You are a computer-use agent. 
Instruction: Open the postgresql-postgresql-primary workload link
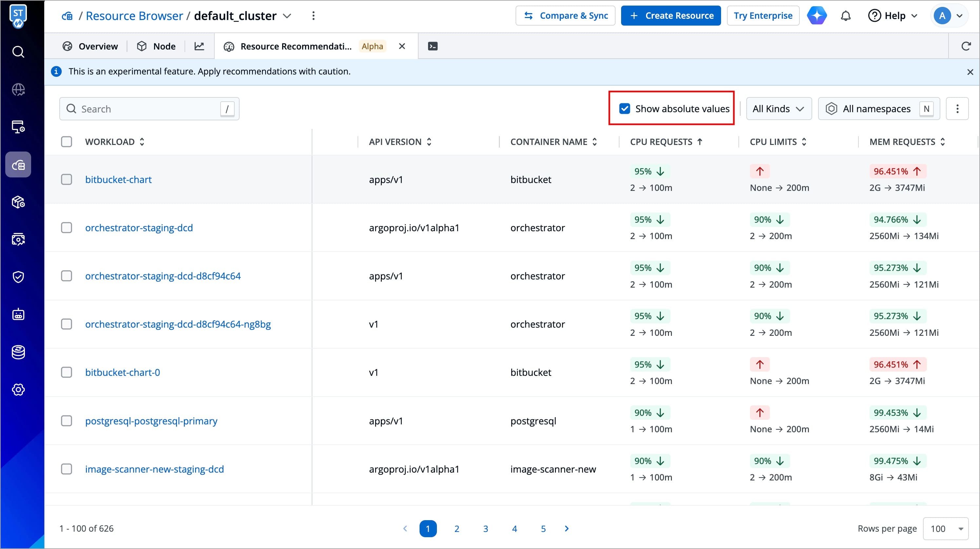[x=151, y=421]
